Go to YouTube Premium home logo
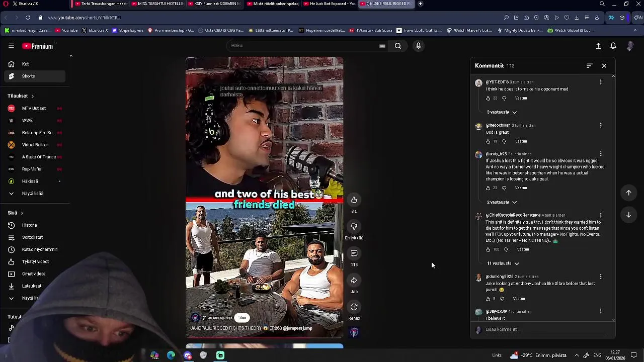The image size is (644, 362). point(39,46)
